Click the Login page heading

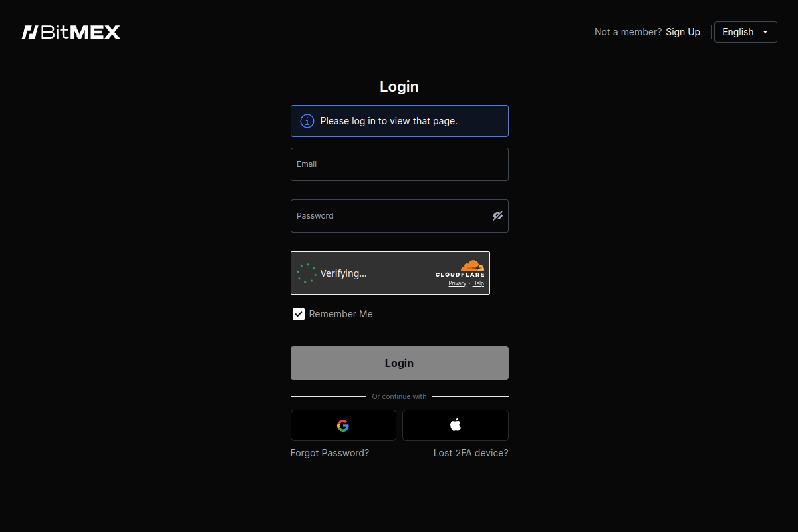[x=400, y=86]
